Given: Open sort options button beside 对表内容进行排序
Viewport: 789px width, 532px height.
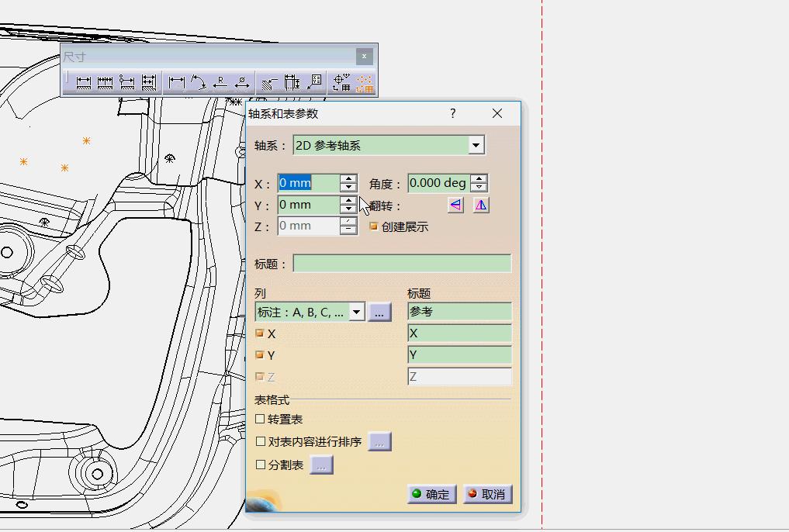Looking at the screenshot, I should [379, 442].
